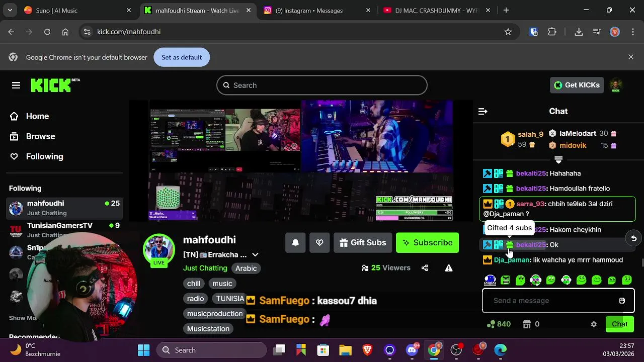Click the follow heart button
The height and width of the screenshot is (362, 644).
click(x=319, y=242)
